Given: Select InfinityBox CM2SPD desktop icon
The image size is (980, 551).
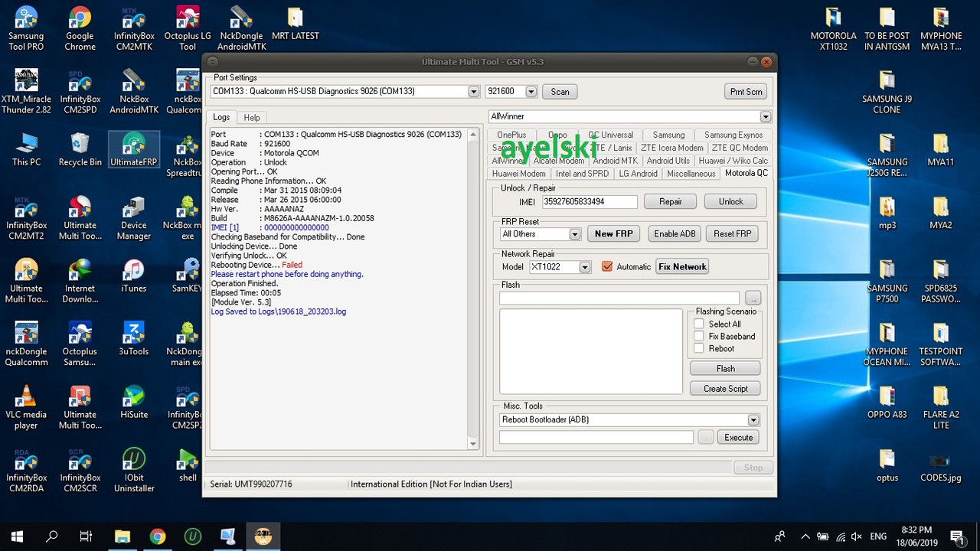Looking at the screenshot, I should click(80, 92).
